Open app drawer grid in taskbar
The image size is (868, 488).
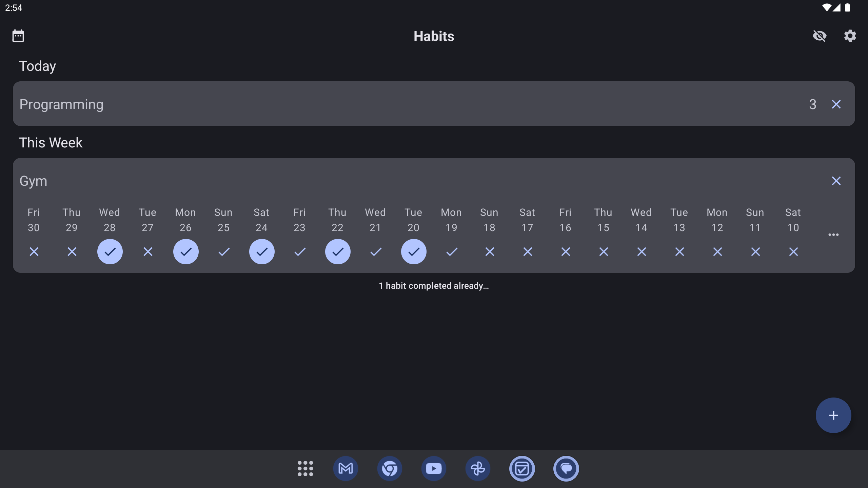[x=305, y=468]
